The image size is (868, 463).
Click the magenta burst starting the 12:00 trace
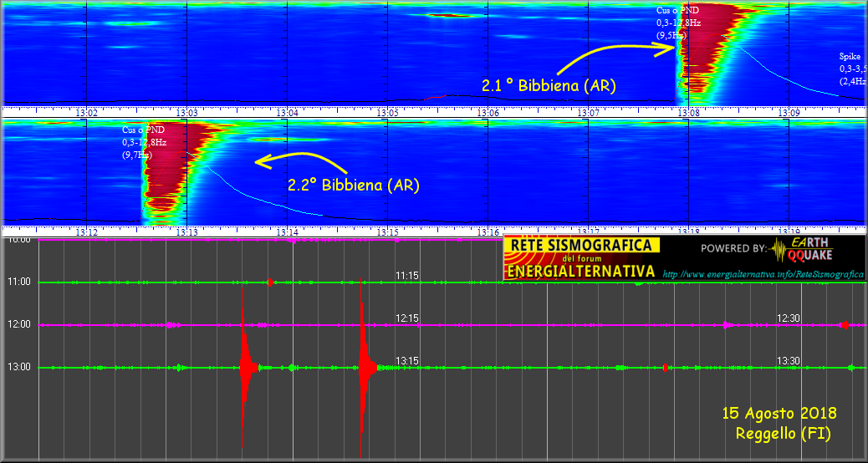(x=173, y=325)
